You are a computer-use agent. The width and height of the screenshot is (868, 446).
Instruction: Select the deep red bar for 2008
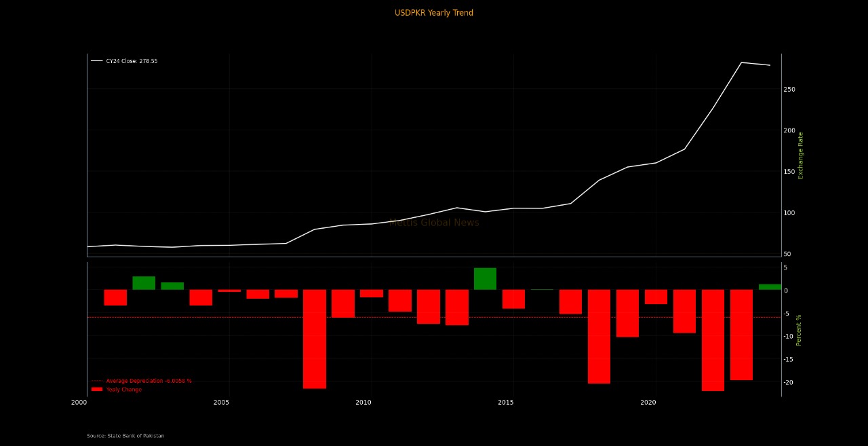315,339
